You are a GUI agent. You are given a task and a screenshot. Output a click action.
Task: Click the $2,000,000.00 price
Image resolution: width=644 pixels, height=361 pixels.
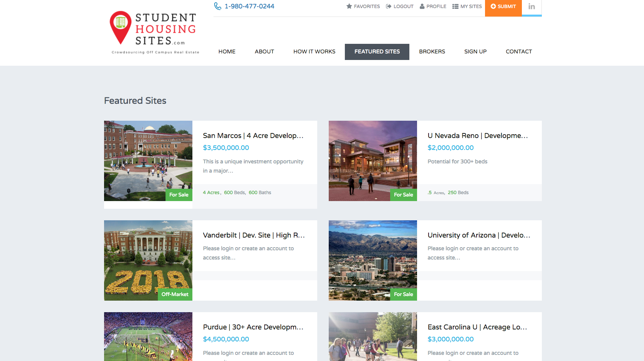(x=451, y=148)
